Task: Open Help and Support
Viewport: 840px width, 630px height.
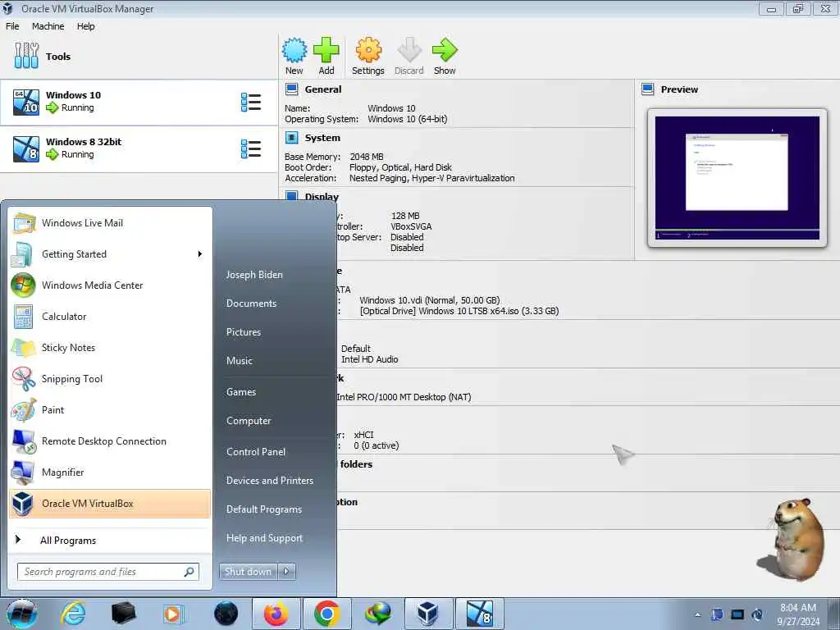Action: click(x=264, y=538)
